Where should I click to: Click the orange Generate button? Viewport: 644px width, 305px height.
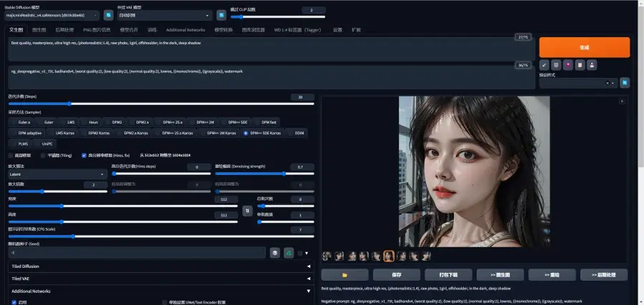pos(584,47)
